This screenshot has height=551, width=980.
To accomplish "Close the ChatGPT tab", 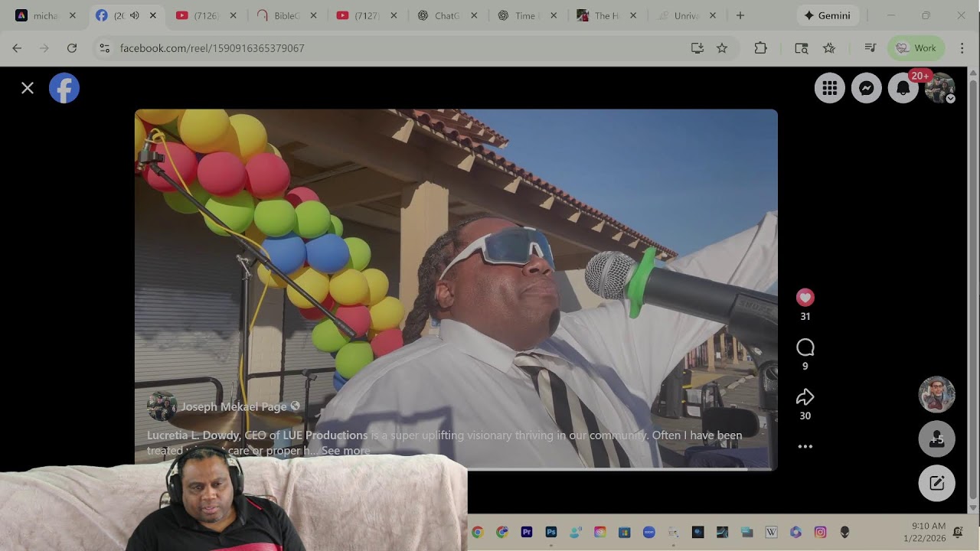I will pos(474,15).
